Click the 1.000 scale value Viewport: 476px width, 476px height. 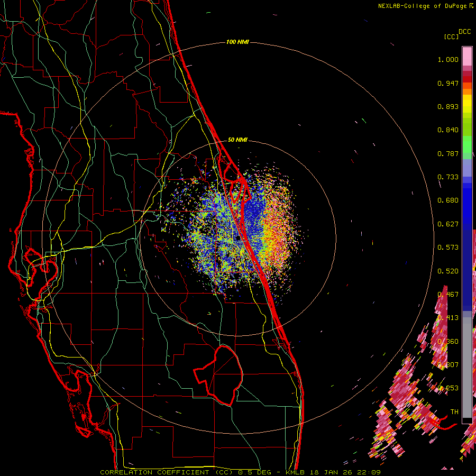click(448, 59)
